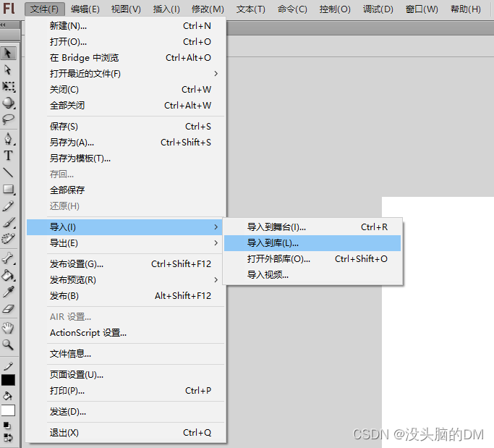Open the 帮助(H) menu

tap(466, 9)
